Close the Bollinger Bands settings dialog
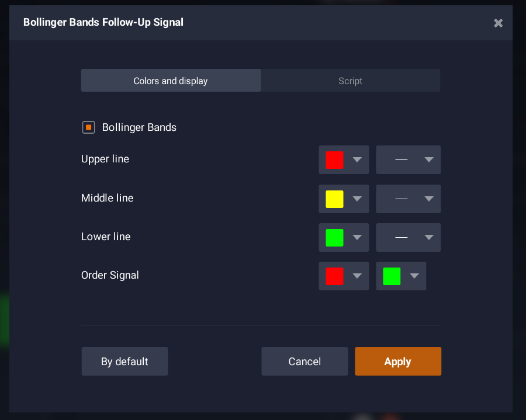The width and height of the screenshot is (526, 420). click(498, 23)
